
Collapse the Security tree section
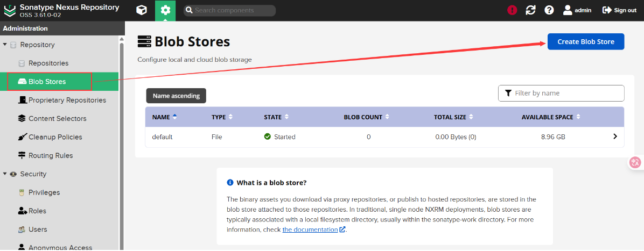point(5,174)
